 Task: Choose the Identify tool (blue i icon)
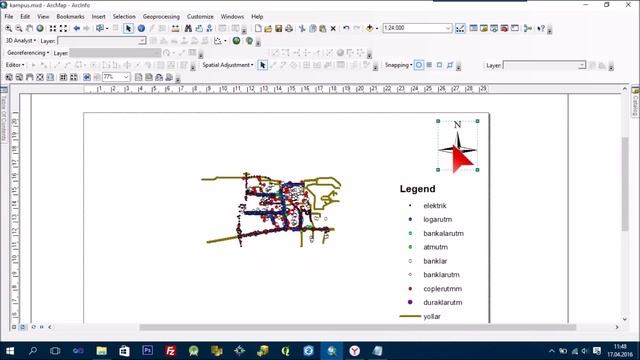coord(141,29)
